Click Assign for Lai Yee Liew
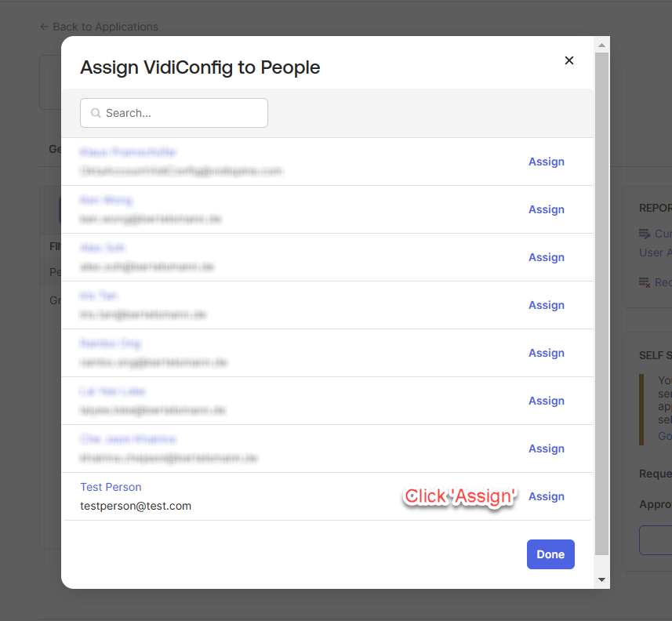The image size is (672, 621). pyautogui.click(x=547, y=401)
